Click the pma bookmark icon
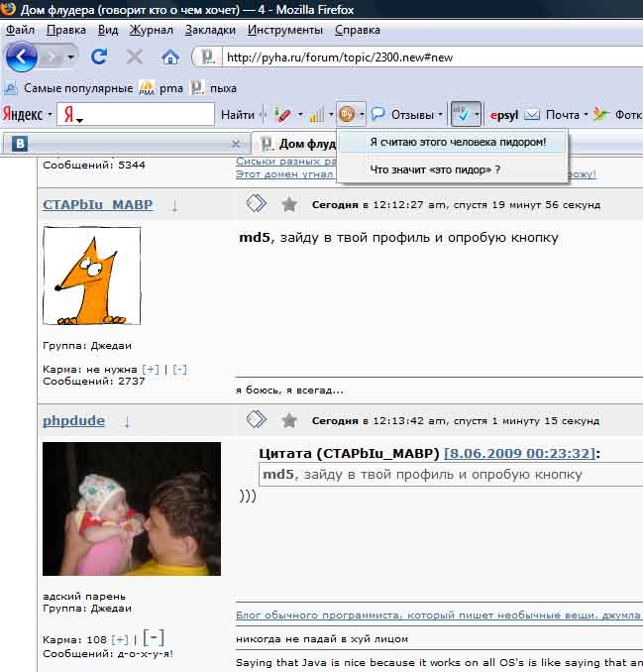Viewport: 643px width, 672px height. pos(147,88)
